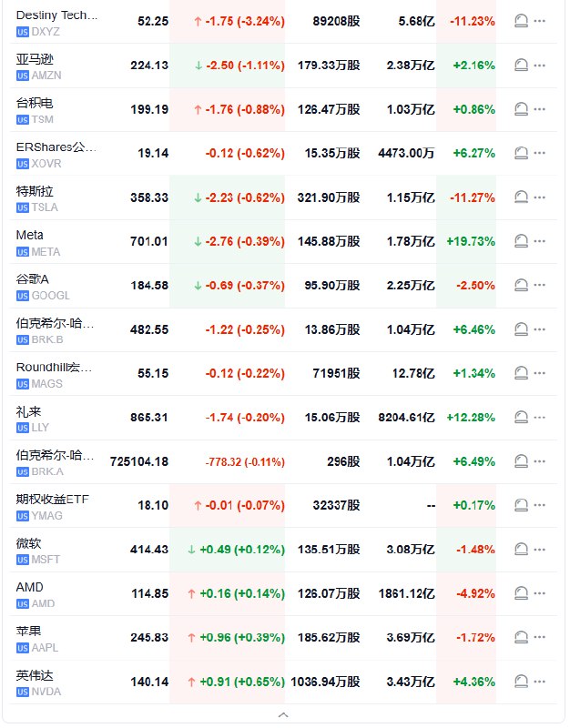
Task: Collapse the stock list with bottom chevron
Action: click(283, 715)
